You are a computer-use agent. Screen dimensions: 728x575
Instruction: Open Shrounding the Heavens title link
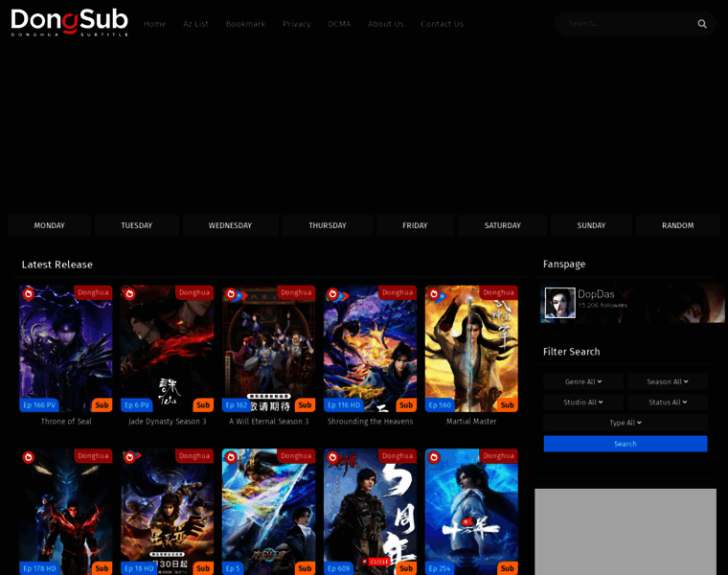tap(370, 422)
